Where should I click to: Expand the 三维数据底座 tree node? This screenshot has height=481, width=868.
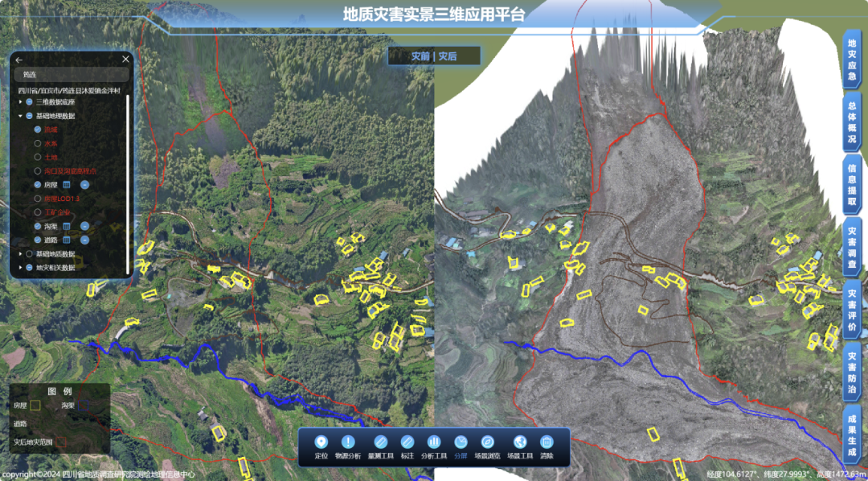[20, 102]
